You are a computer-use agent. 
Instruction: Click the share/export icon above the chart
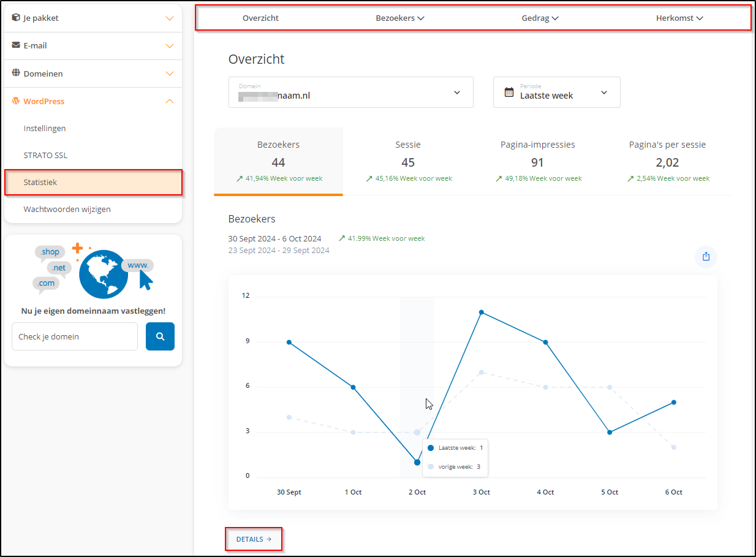(x=706, y=257)
